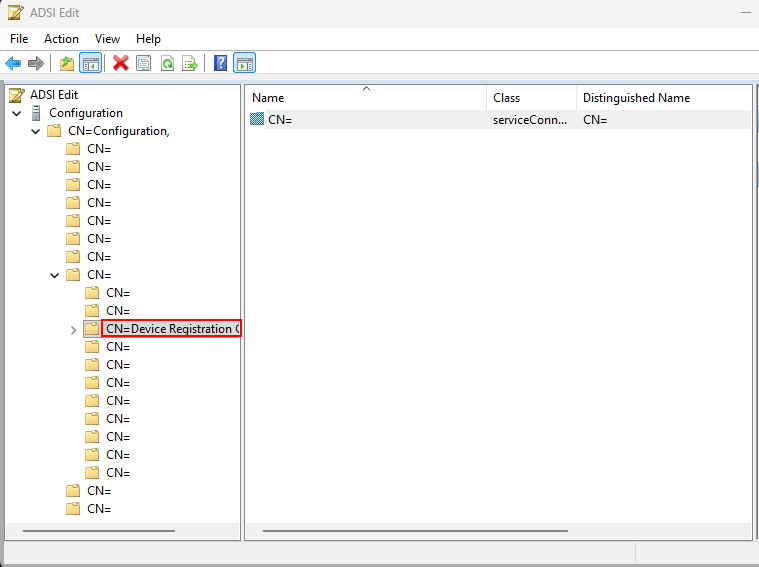Click the folder icon of CN=Configuration,
Viewport: 759px width, 567px height.
pos(54,131)
